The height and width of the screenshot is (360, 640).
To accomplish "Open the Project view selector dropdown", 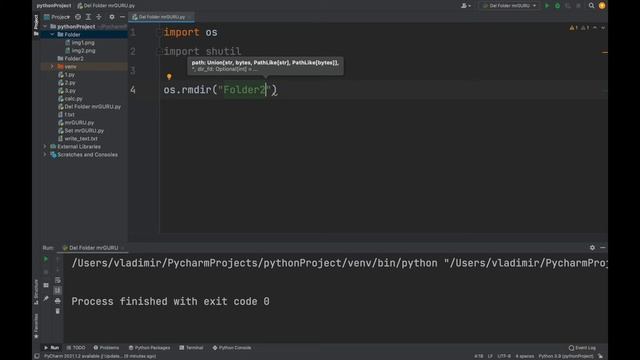I will point(57,17).
